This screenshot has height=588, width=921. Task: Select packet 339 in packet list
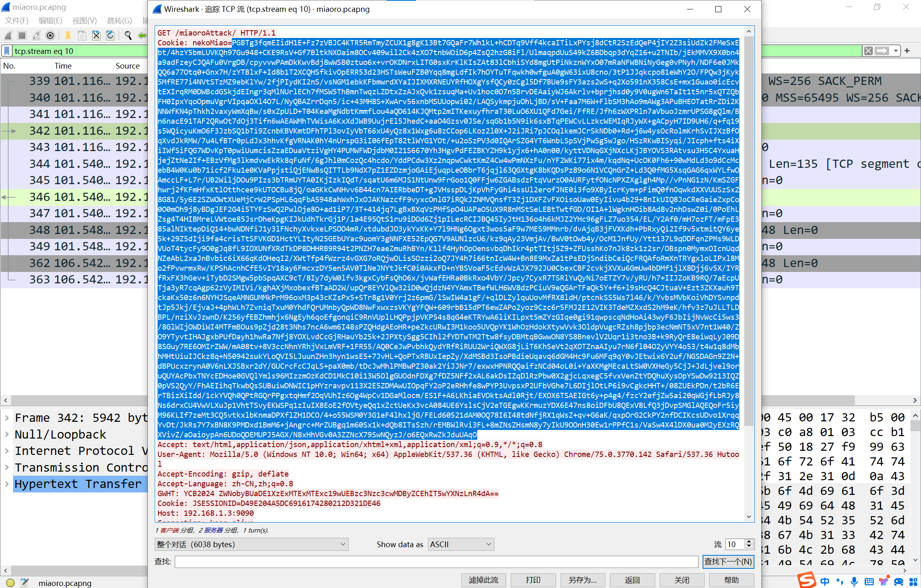[x=74, y=81]
